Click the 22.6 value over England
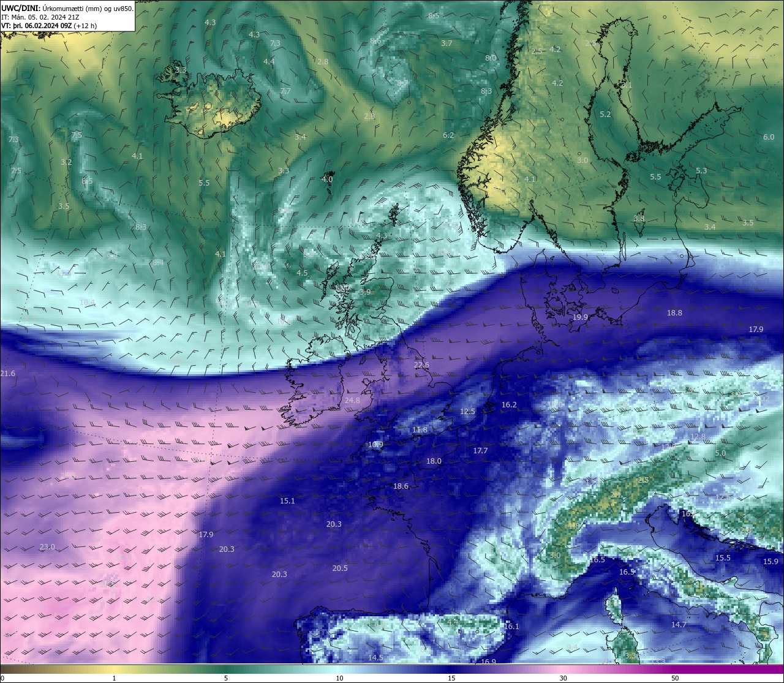 pyautogui.click(x=421, y=365)
